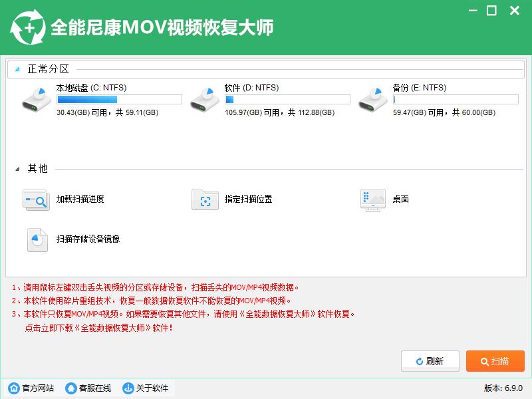Image resolution: width=532 pixels, height=399 pixels.
Task: Open the 客服在线 link
Action: (x=94, y=388)
